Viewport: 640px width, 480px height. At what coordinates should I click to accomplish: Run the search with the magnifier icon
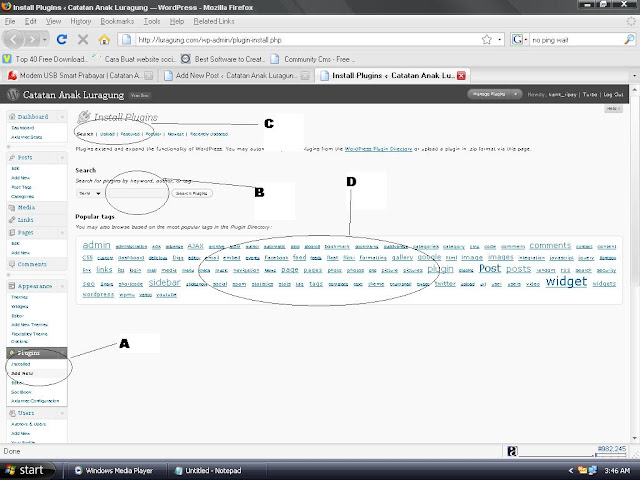point(629,40)
